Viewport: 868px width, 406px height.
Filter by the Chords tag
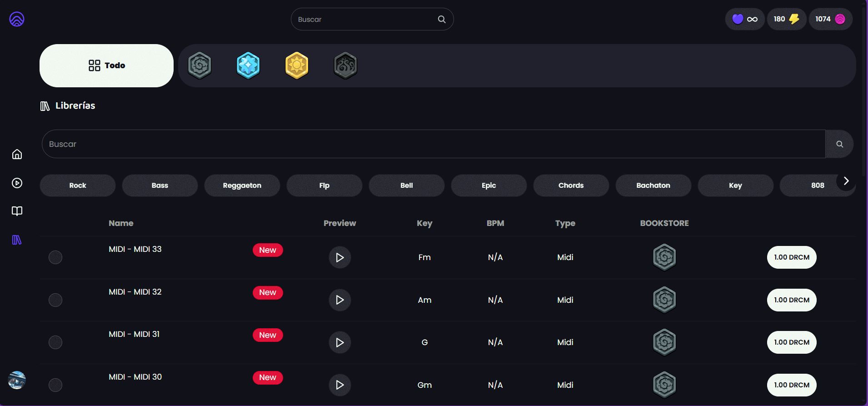coord(571,185)
